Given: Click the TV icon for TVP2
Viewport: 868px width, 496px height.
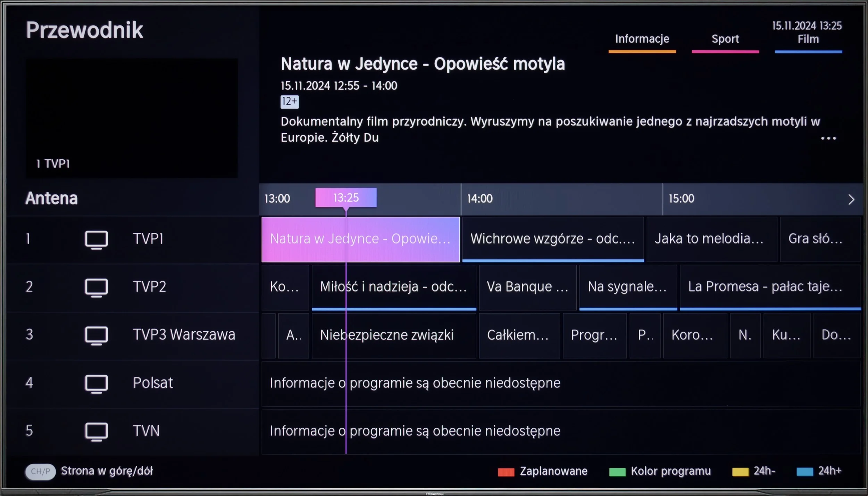Looking at the screenshot, I should pyautogui.click(x=96, y=288).
